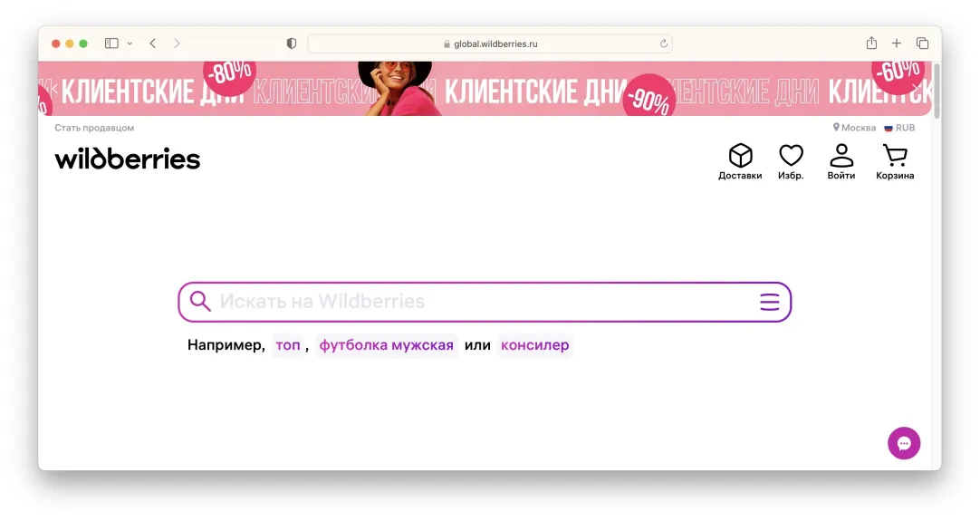Open the RUB currency selector
The height and width of the screenshot is (521, 980).
[899, 128]
